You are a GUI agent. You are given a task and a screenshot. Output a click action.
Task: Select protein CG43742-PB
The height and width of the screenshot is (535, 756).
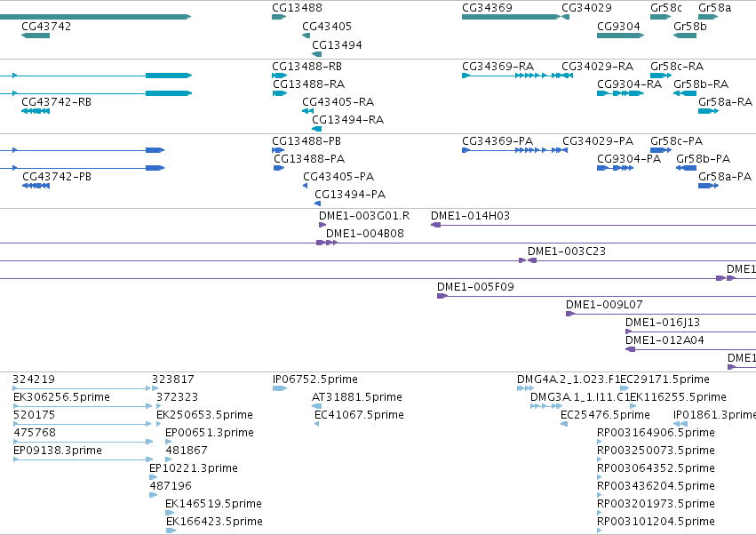click(x=57, y=177)
